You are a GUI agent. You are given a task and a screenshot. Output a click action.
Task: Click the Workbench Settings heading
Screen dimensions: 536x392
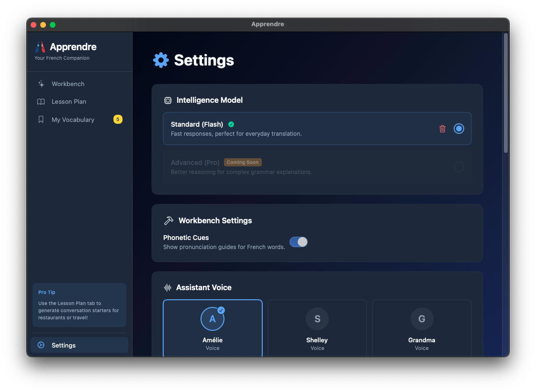(215, 220)
